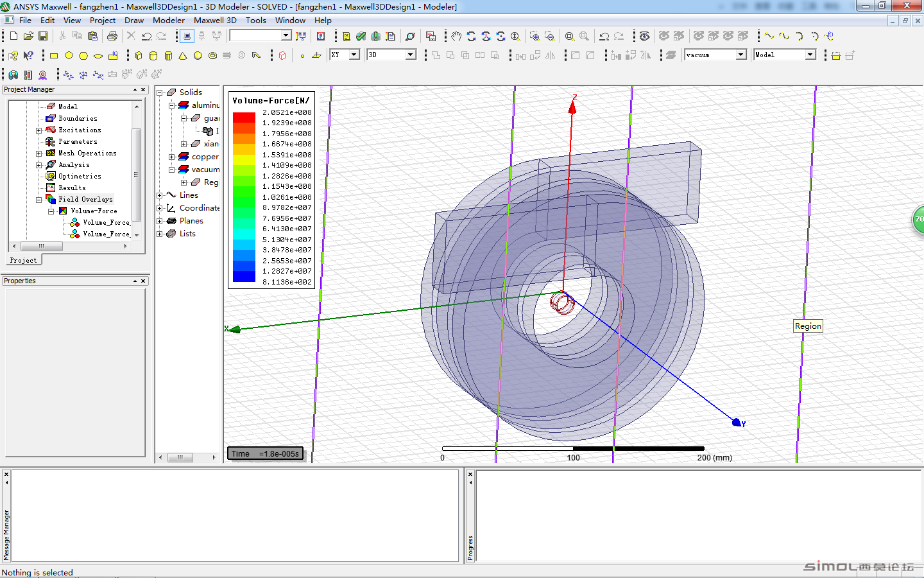This screenshot has height=578, width=924.
Task: Click the New project icon
Action: point(13,36)
